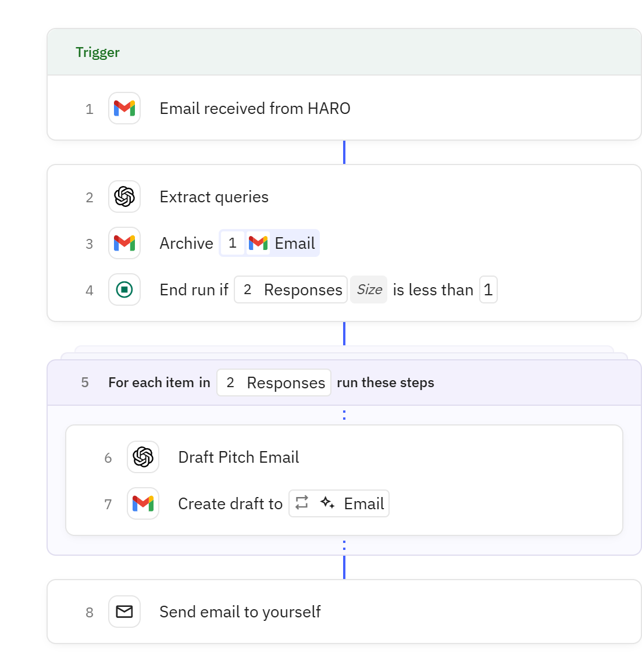The height and width of the screenshot is (672, 642).
Task: Click the Gmail trigger icon on step 1
Action: [124, 108]
